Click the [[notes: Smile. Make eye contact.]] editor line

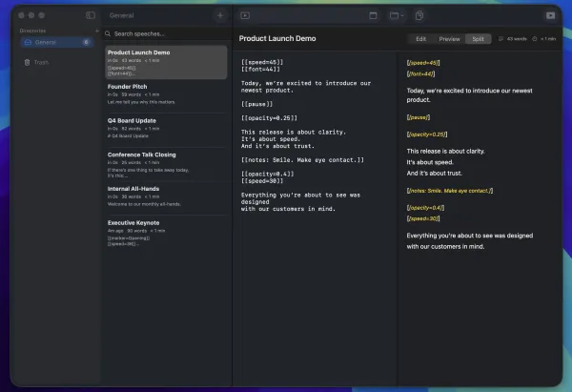302,160
